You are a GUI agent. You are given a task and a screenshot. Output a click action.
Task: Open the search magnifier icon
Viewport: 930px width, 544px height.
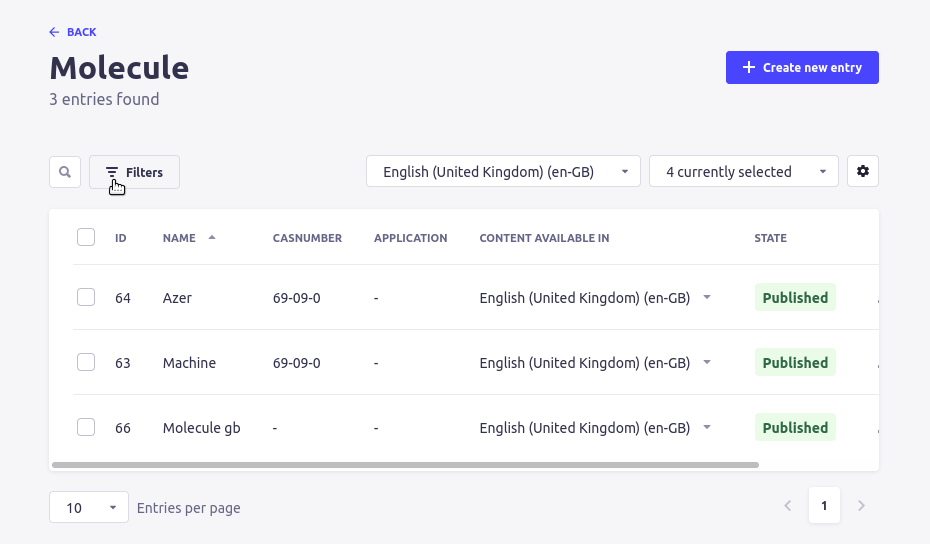point(65,172)
